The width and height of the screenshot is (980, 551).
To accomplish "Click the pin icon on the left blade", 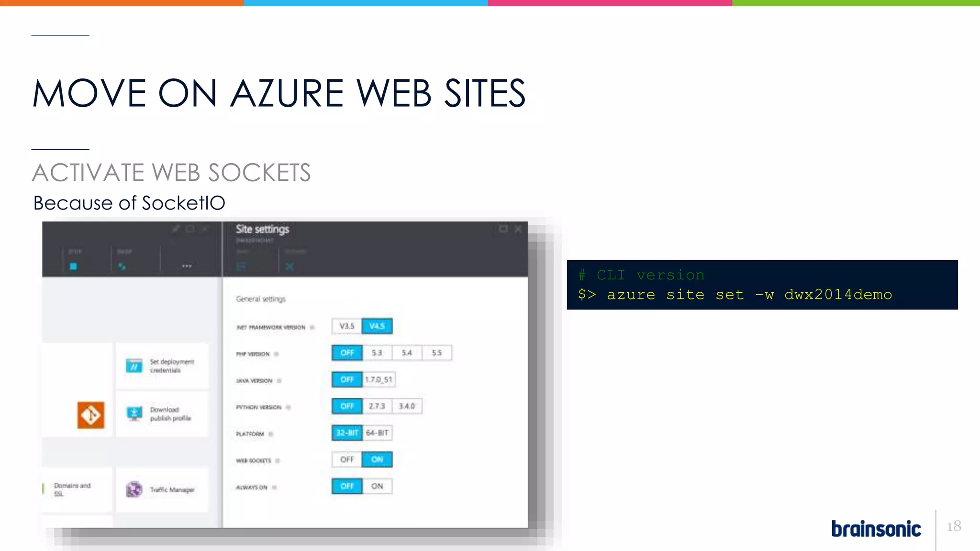I will coord(176,229).
